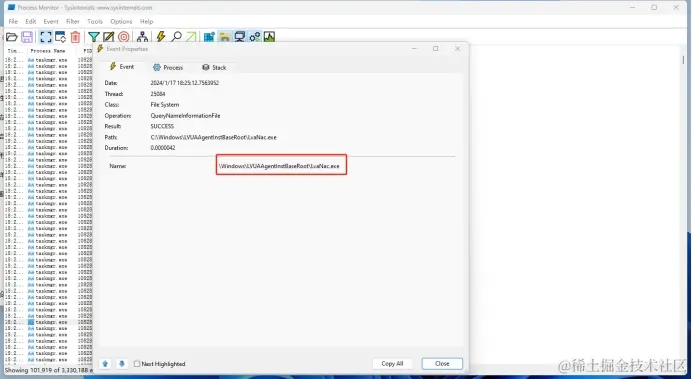Image resolution: width=692 pixels, height=379 pixels.
Task: Click the status bar event count text
Action: 49,370
